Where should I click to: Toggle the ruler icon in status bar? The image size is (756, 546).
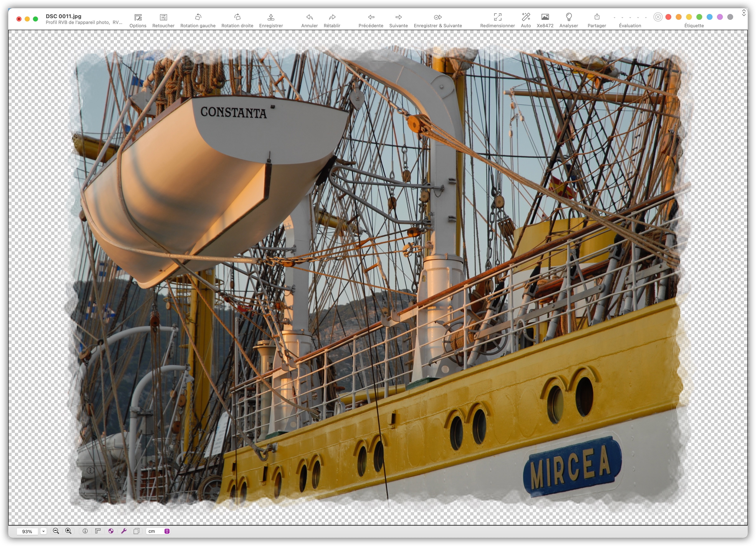(98, 531)
